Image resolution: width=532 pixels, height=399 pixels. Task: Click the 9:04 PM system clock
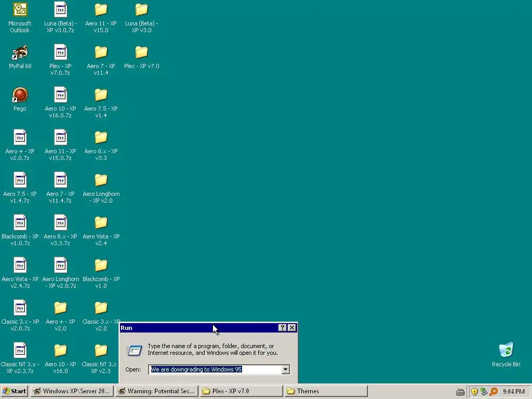coord(514,392)
